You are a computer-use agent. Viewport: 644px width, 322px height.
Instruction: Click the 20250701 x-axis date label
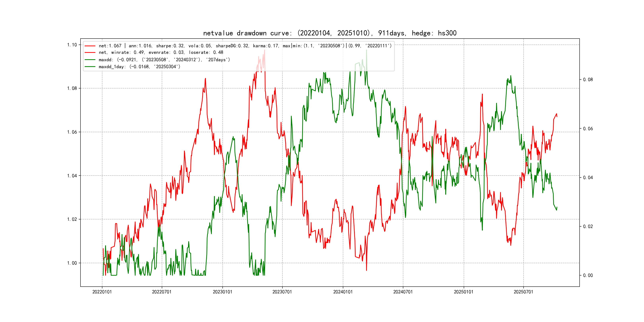523,292
